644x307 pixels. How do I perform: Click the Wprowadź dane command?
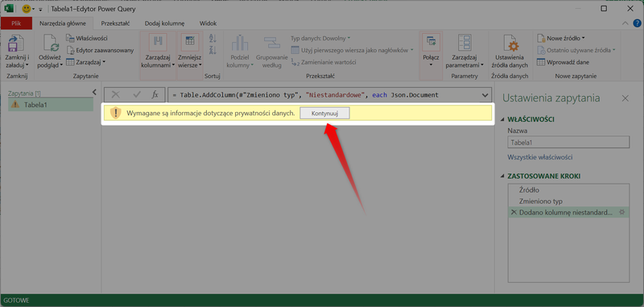click(x=563, y=62)
